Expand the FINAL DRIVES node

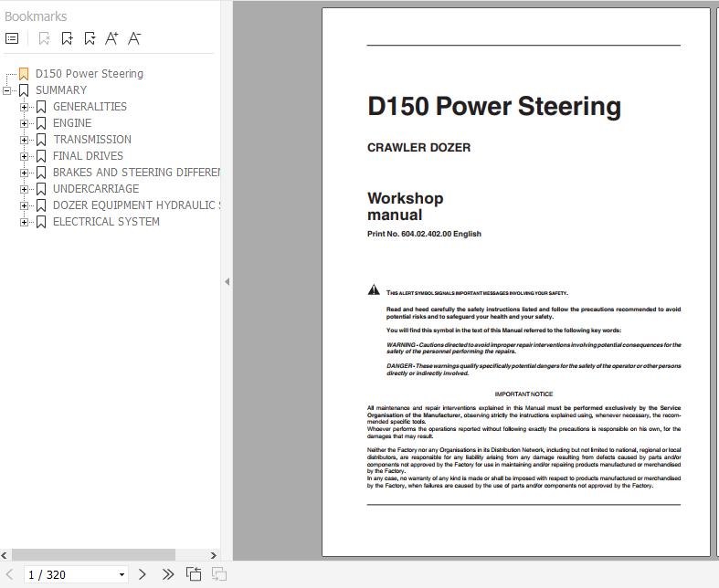click(x=24, y=157)
